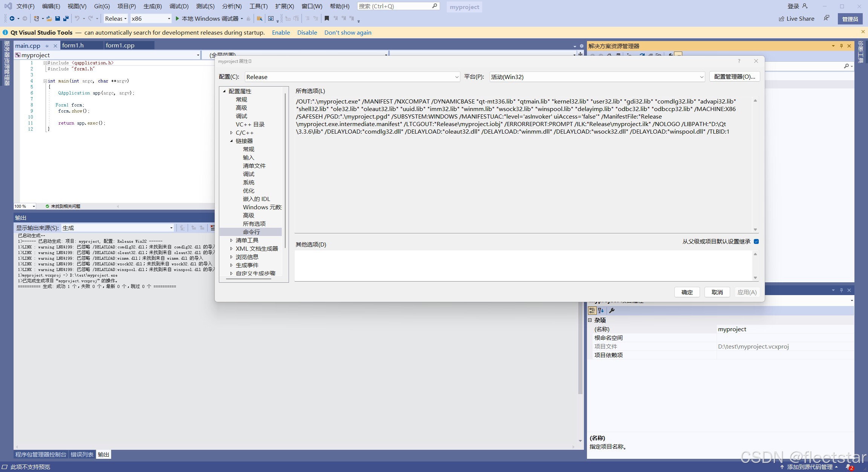The image size is (868, 472).
Task: Sort properties alphabetically with A-Z icon
Action: [x=601, y=311]
